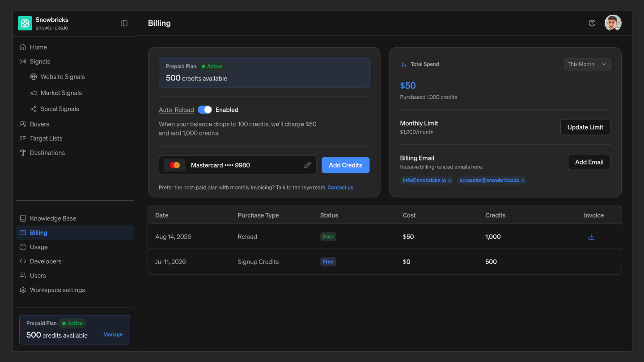Viewport: 644px width, 362px height.
Task: Click the Purchase Type column header
Action: [258, 215]
